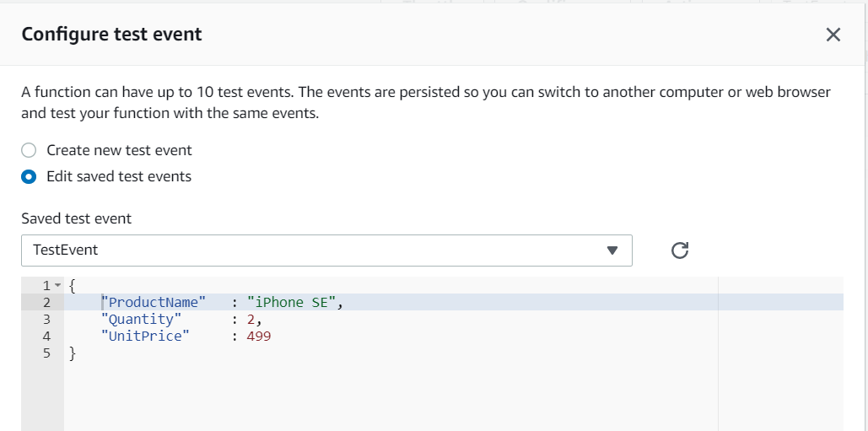Select the Edit saved test events option
Screen dimensions: 868x431
tap(29, 177)
